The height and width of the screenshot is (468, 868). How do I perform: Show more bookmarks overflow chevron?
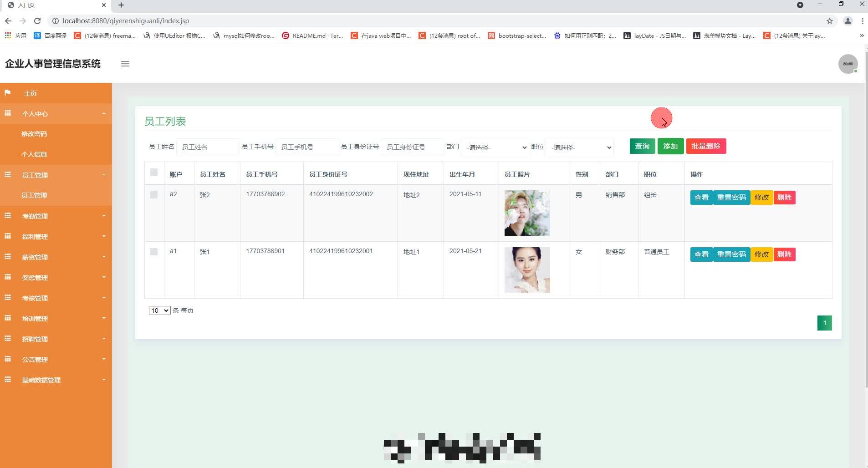[x=862, y=36]
